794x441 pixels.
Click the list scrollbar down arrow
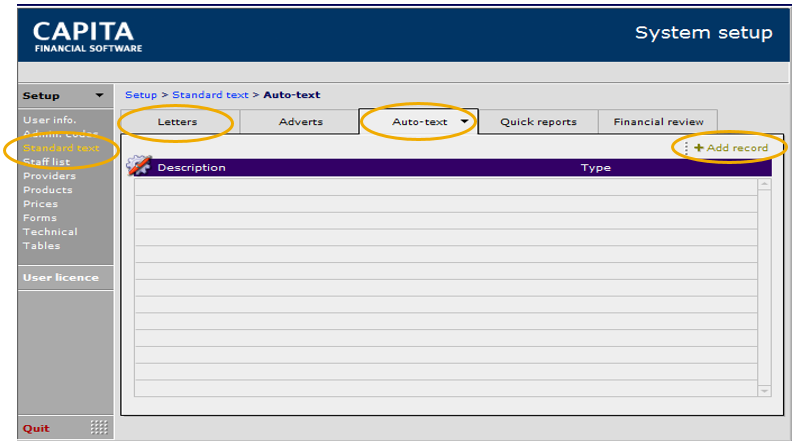[764, 390]
